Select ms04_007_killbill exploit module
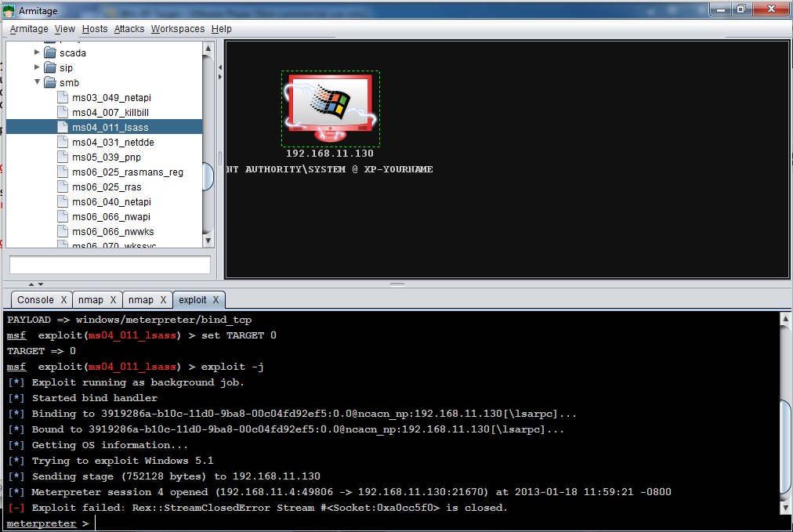The width and height of the screenshot is (793, 532). 110,112
